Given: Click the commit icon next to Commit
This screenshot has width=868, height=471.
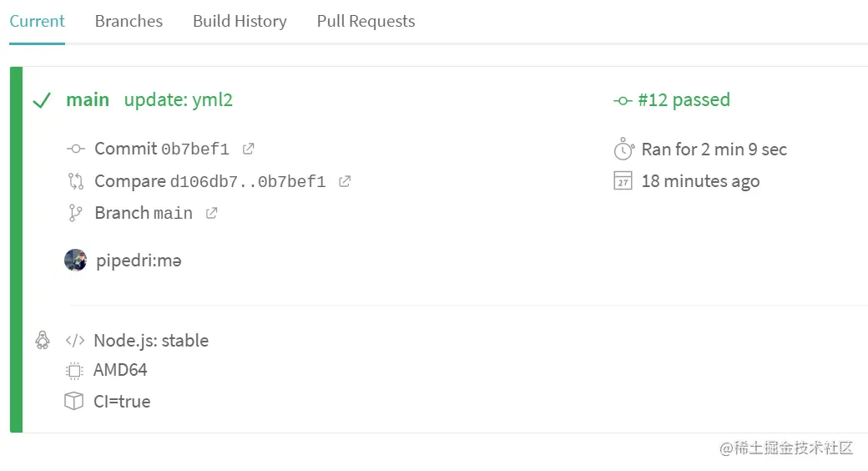Looking at the screenshot, I should pos(75,149).
